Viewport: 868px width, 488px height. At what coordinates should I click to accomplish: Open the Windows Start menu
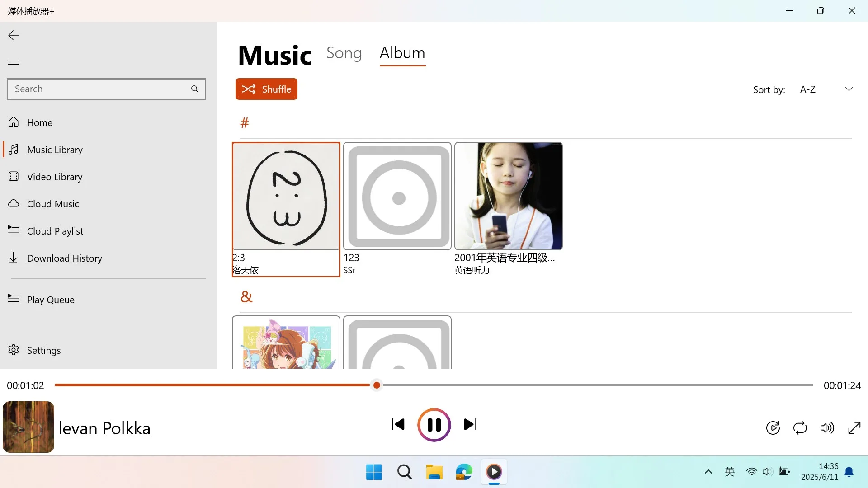point(374,472)
